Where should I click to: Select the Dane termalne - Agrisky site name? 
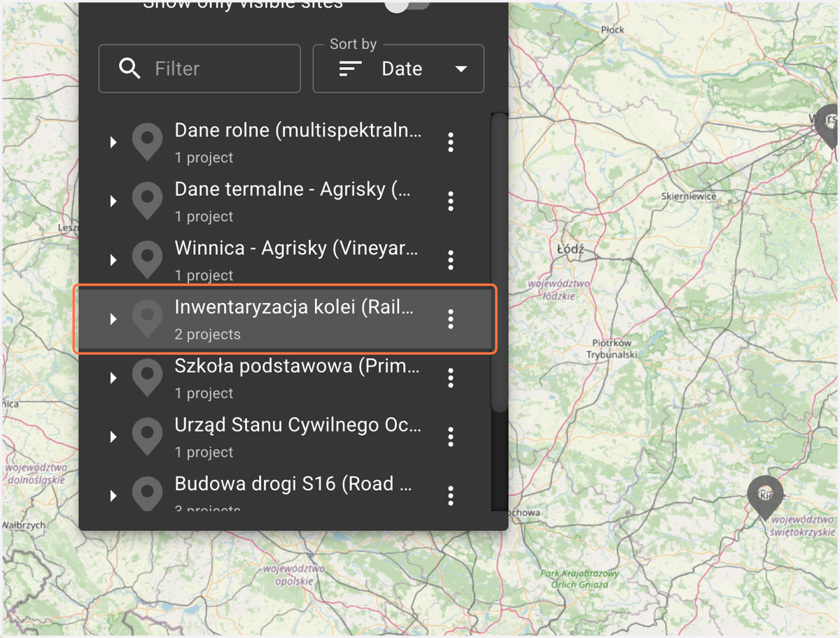click(292, 190)
